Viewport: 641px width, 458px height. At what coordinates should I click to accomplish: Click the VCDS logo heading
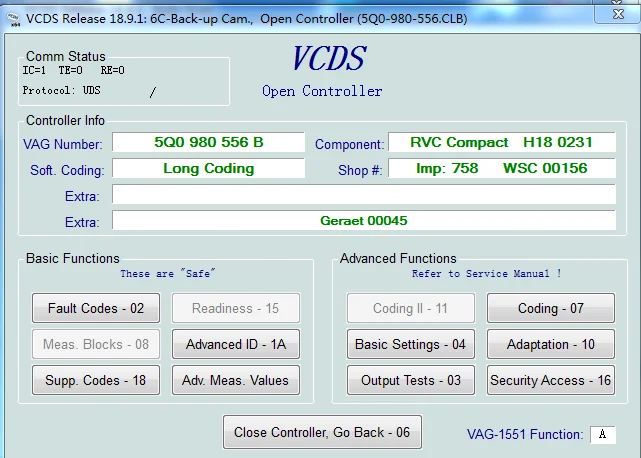[329, 58]
